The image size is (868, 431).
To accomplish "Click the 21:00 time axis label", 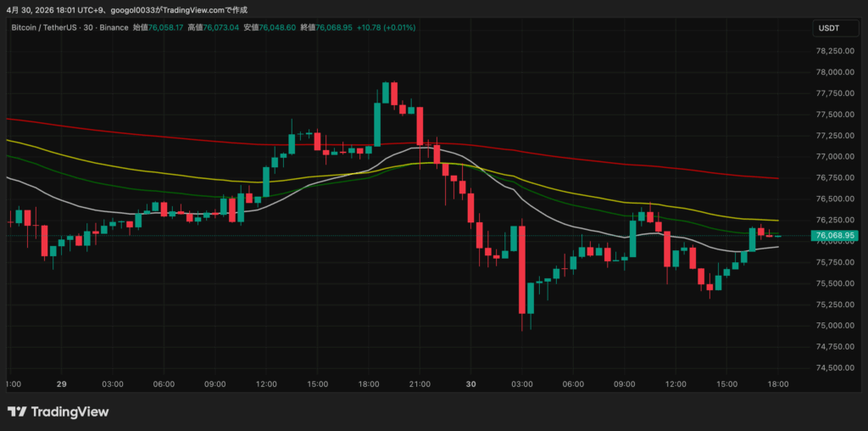I will [420, 383].
